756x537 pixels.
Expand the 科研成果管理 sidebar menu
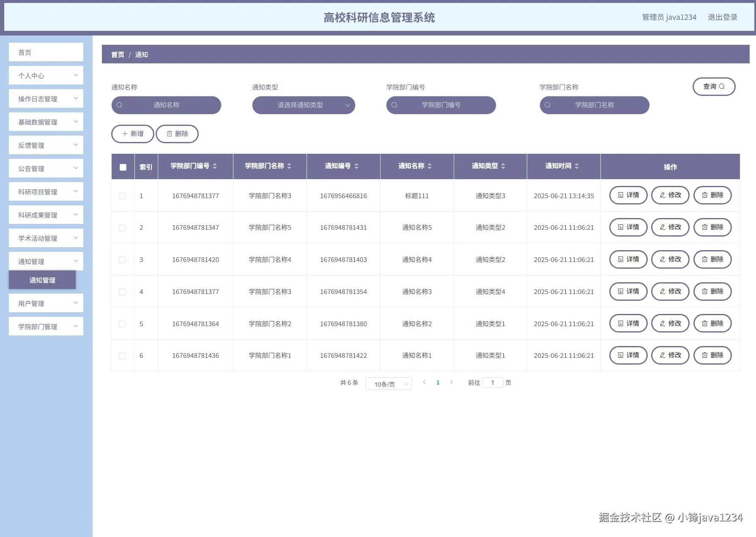pyautogui.click(x=46, y=215)
